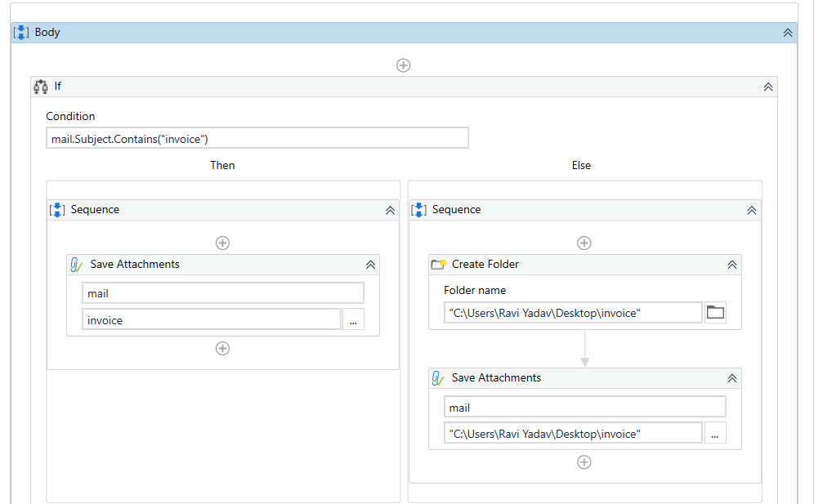Click the mail field in Then Save Attachments

coord(222,293)
